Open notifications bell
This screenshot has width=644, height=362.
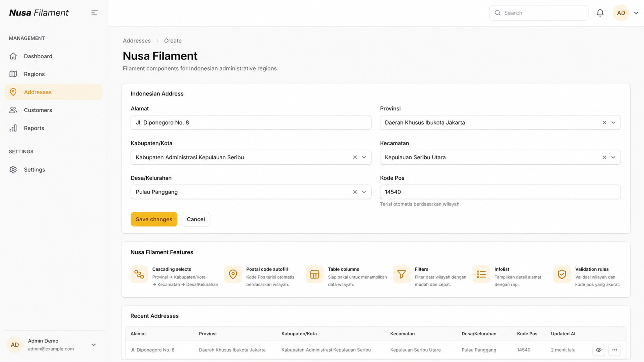(600, 13)
